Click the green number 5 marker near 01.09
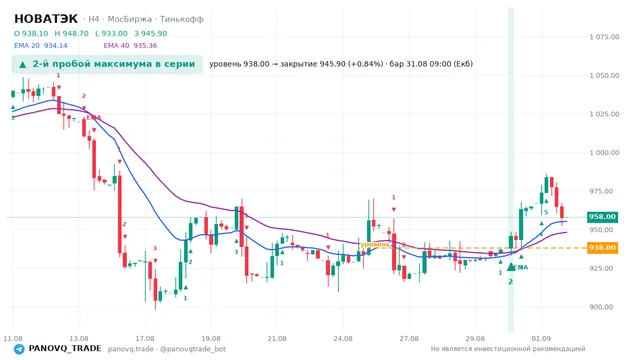The image size is (640, 360). pyautogui.click(x=546, y=212)
